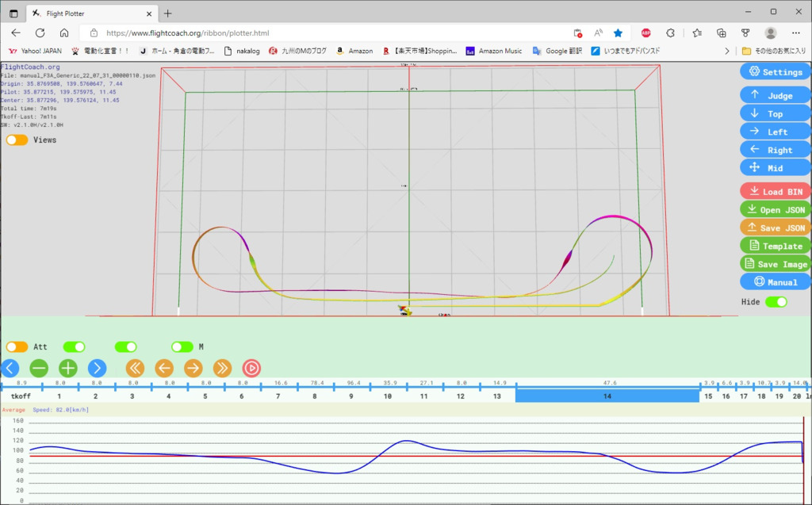The width and height of the screenshot is (812, 505).
Task: Open the Amazon bookmark
Action: [x=354, y=51]
